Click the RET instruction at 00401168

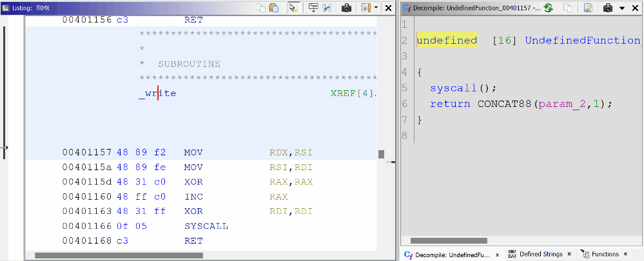193,241
